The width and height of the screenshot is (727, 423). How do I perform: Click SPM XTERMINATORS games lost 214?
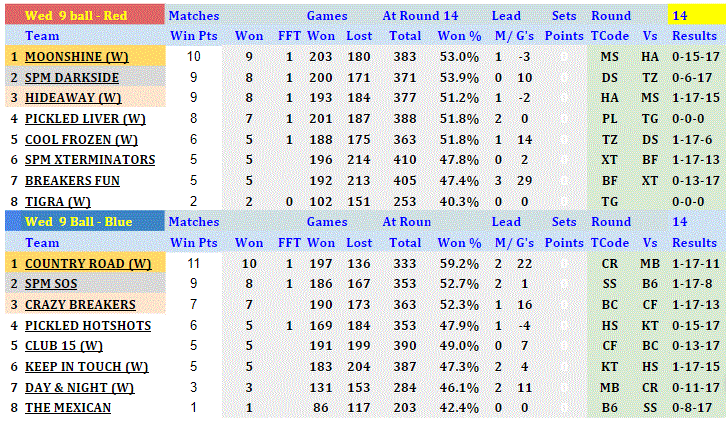click(x=358, y=160)
